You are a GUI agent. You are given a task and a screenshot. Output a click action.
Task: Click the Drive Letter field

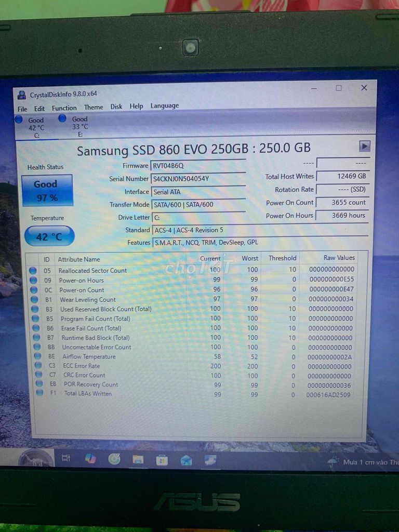point(199,217)
